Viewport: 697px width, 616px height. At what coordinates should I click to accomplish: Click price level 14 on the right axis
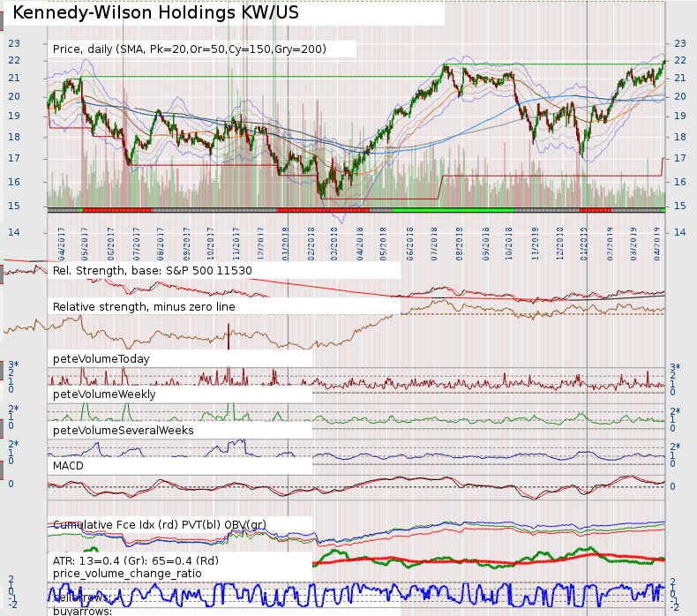[680, 232]
